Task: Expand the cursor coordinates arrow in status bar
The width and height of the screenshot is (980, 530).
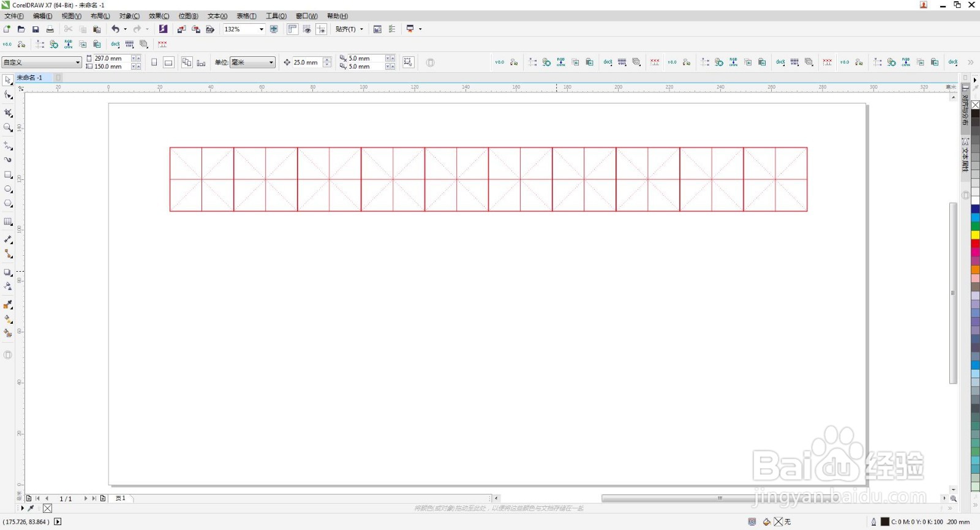Action: pos(58,522)
